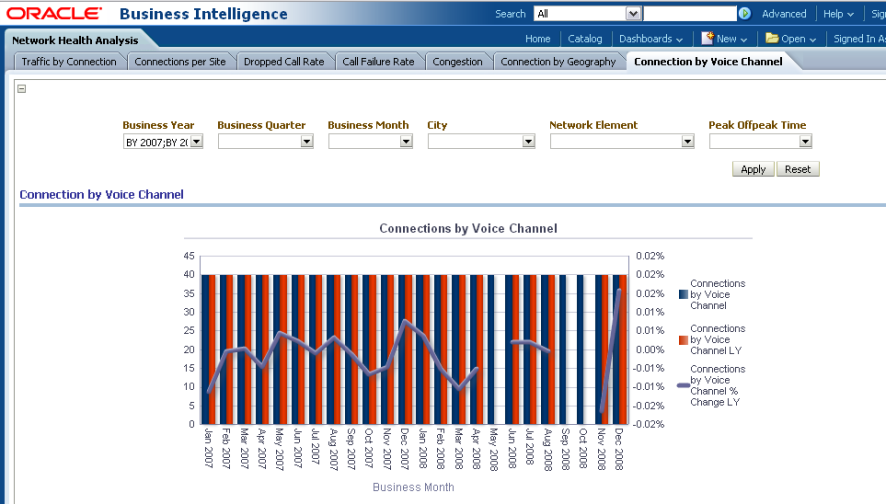Screen dimensions: 886x504
Task: Click orange Connections by Voice Channel LY legend swatch
Action: [683, 340]
